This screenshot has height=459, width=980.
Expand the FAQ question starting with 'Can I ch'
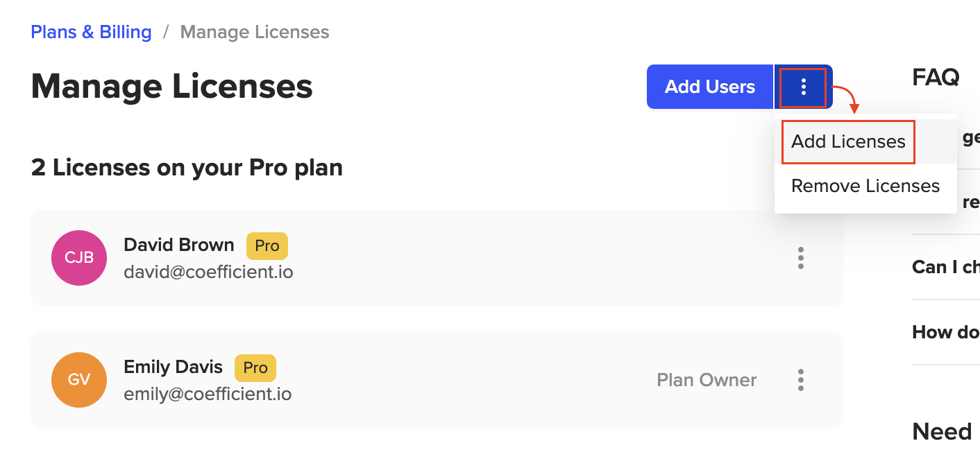pyautogui.click(x=946, y=267)
